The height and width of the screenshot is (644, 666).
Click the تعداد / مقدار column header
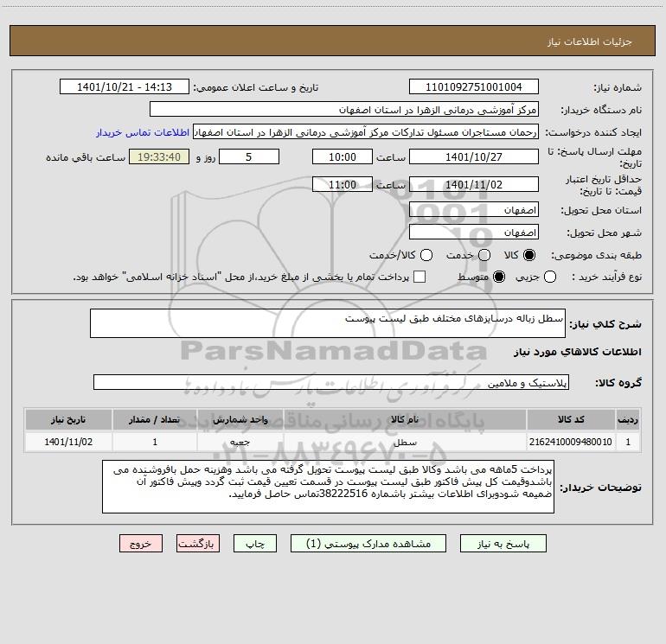tap(155, 419)
